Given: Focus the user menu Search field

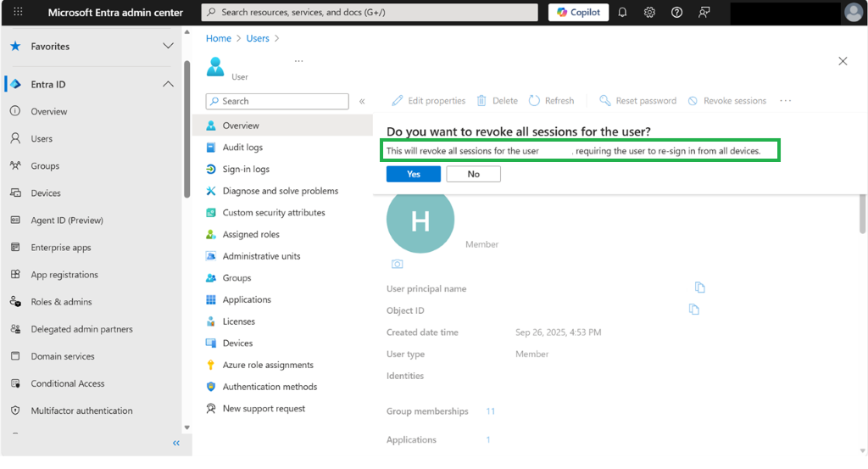Looking at the screenshot, I should coord(277,101).
